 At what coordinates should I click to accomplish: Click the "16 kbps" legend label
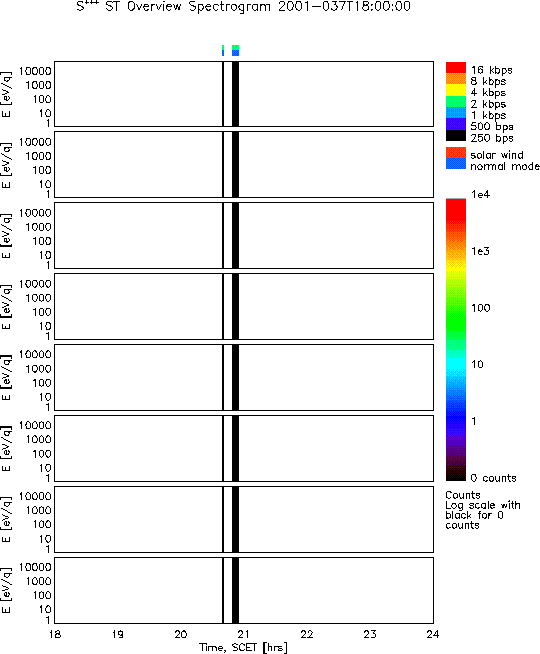pos(492,70)
